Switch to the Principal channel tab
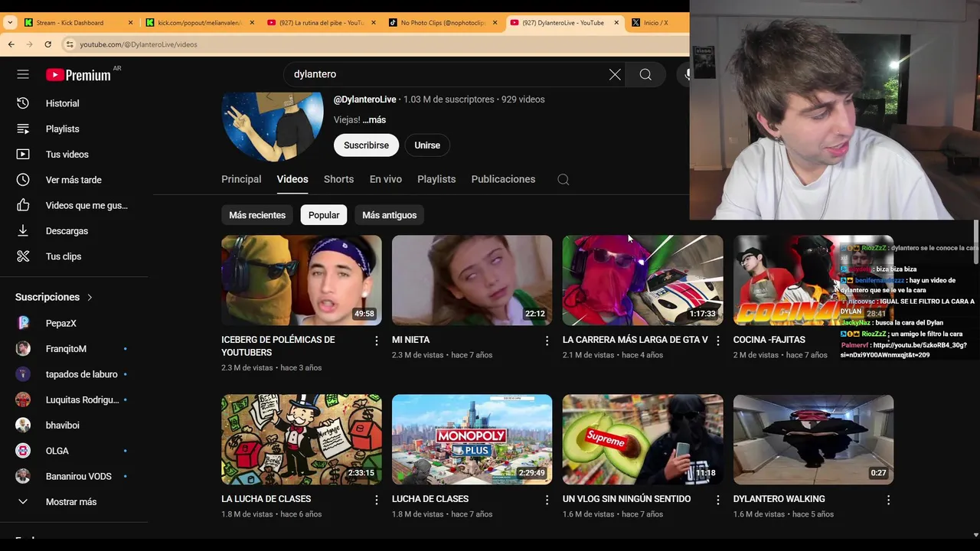The height and width of the screenshot is (551, 980). [241, 179]
